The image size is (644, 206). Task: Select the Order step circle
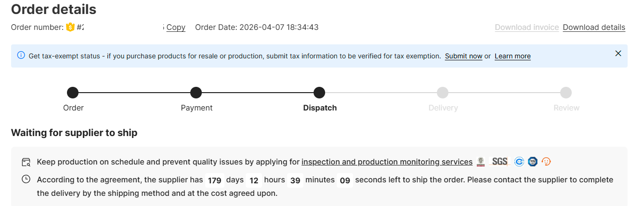click(x=73, y=93)
